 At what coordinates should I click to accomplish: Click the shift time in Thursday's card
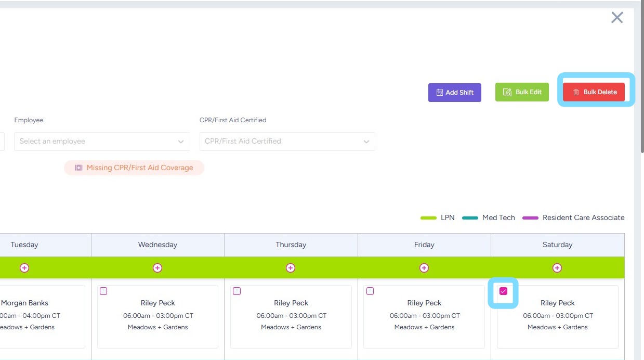291,316
